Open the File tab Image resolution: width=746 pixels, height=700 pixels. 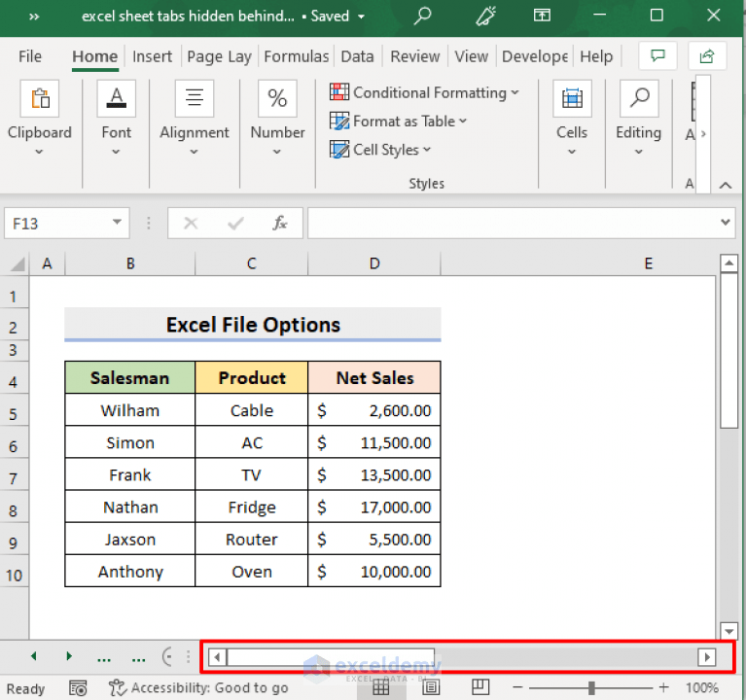[30, 56]
